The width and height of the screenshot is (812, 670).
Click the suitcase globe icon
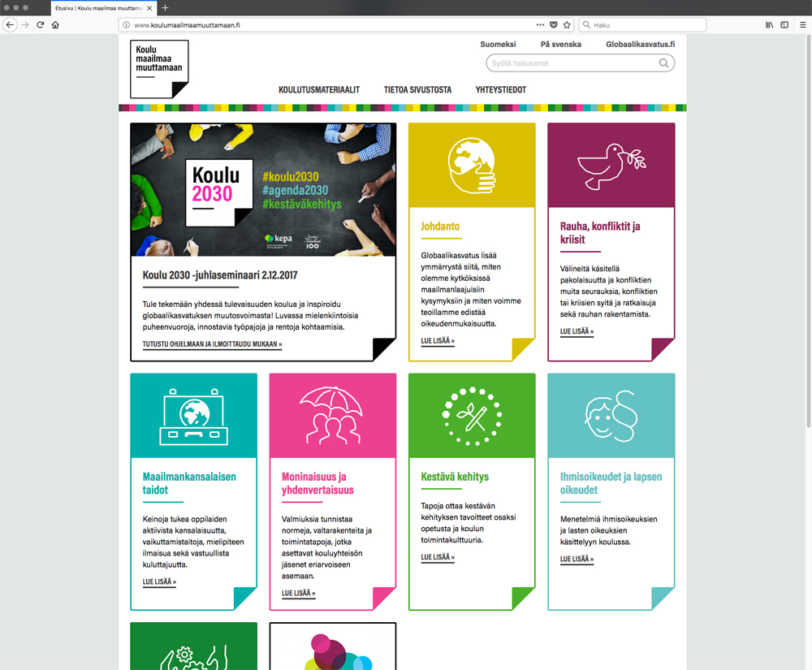194,417
